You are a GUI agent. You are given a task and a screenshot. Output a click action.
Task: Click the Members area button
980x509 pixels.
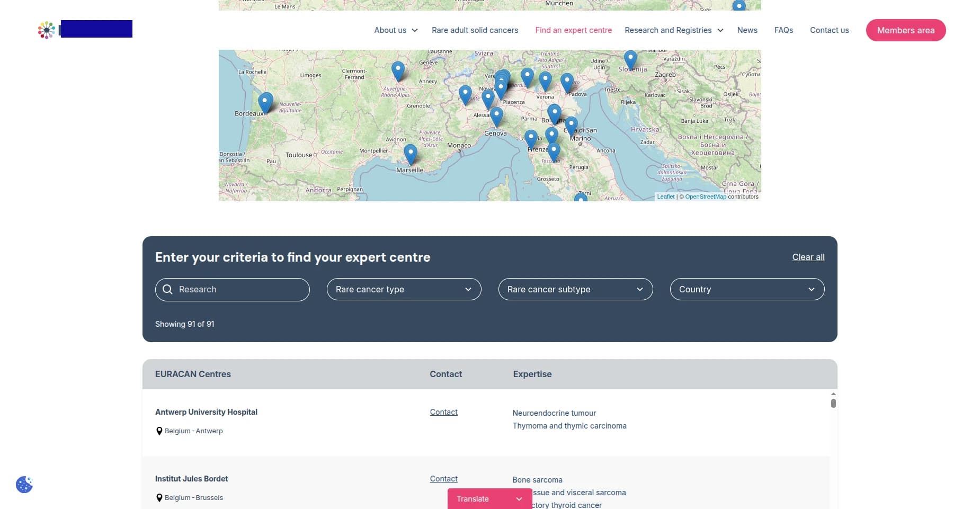point(906,30)
